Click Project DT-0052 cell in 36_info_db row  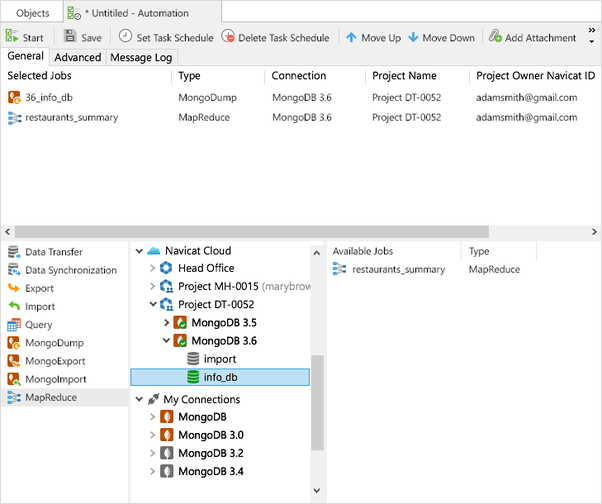pyautogui.click(x=407, y=97)
